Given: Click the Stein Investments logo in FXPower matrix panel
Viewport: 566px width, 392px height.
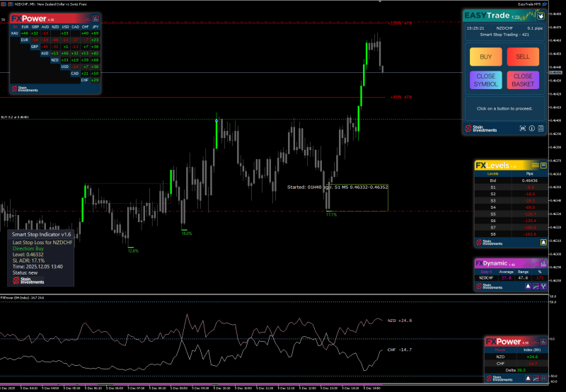Looking at the screenshot, I should [x=25, y=88].
